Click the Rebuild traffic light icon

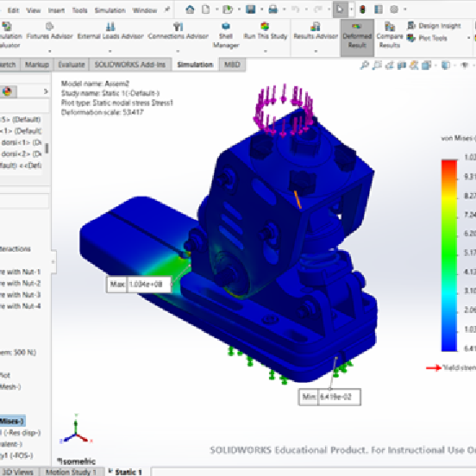coord(362,9)
